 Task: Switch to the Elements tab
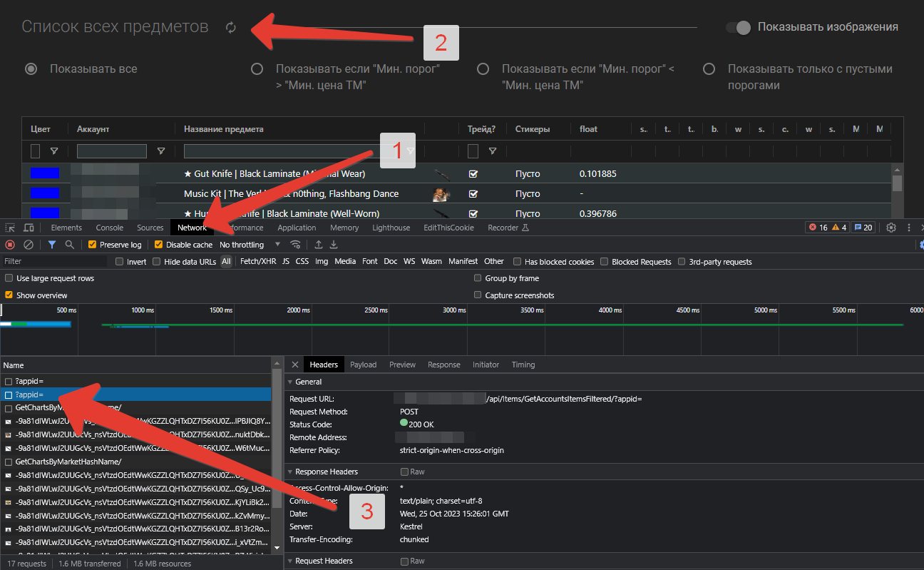coord(66,228)
